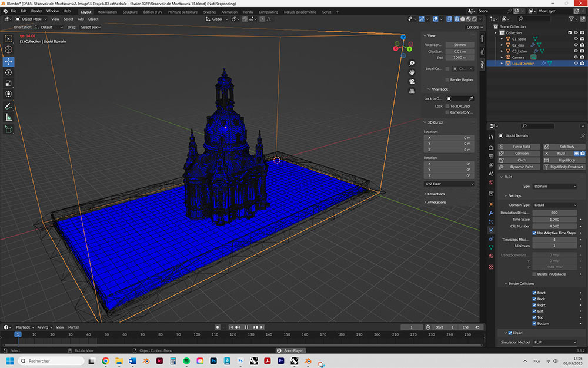Screen dimensions: 588x368
Task: Toggle Use Adaptive Time Steps checkbox
Action: [534, 233]
